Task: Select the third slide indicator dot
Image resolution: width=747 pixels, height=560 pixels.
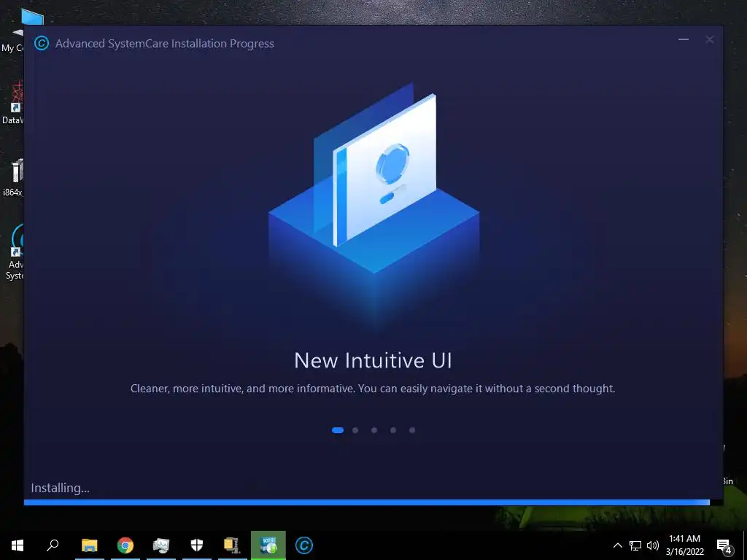Action: coord(374,430)
